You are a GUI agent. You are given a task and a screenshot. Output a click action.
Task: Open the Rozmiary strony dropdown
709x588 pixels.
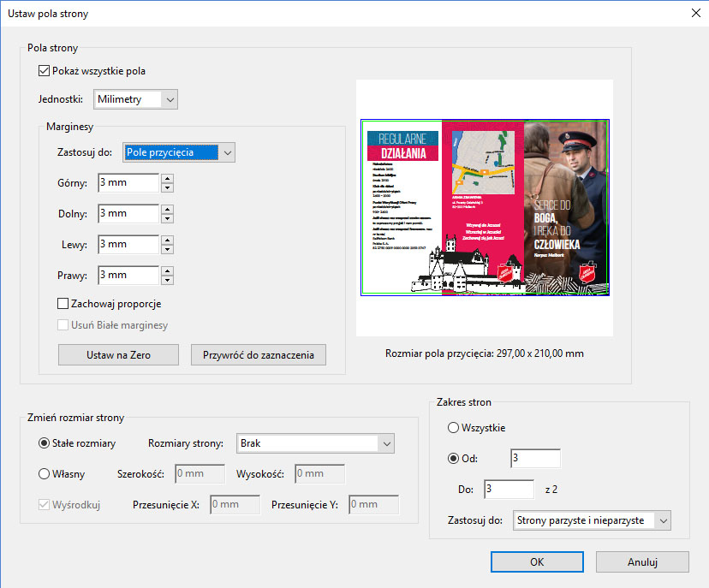[x=315, y=443]
